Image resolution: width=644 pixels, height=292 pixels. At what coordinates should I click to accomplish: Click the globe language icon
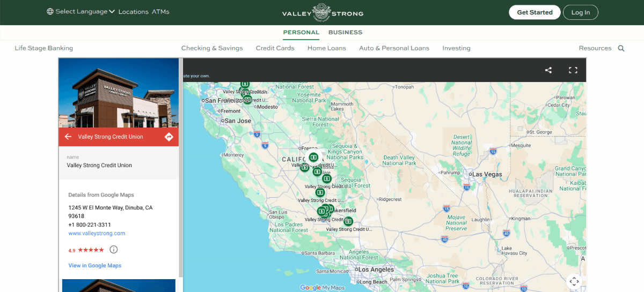[x=50, y=12]
